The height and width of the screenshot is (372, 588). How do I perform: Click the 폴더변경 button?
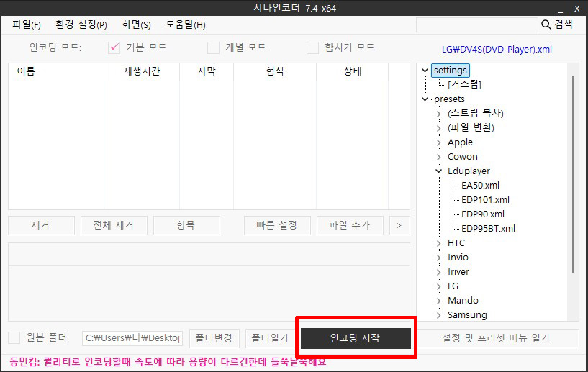(214, 338)
